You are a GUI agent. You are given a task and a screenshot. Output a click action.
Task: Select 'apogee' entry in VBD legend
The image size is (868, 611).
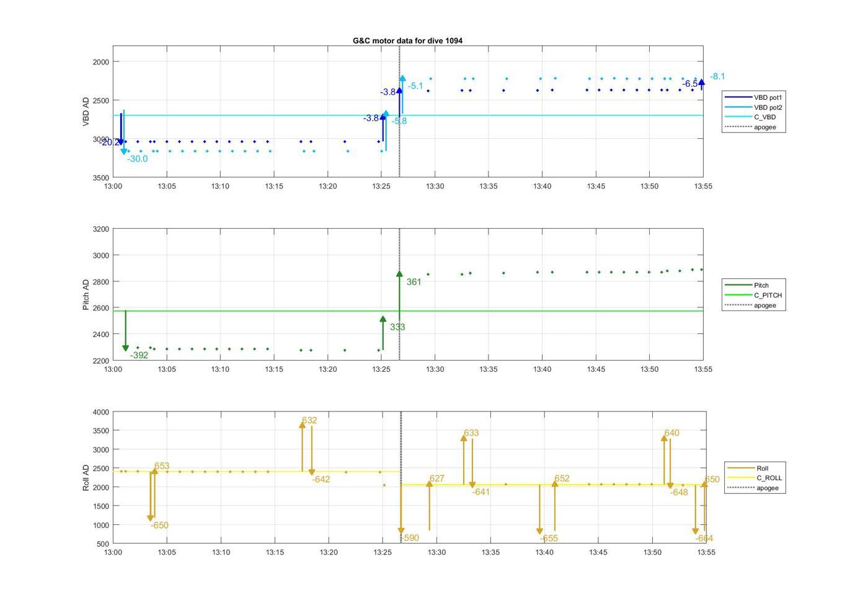[x=754, y=127]
